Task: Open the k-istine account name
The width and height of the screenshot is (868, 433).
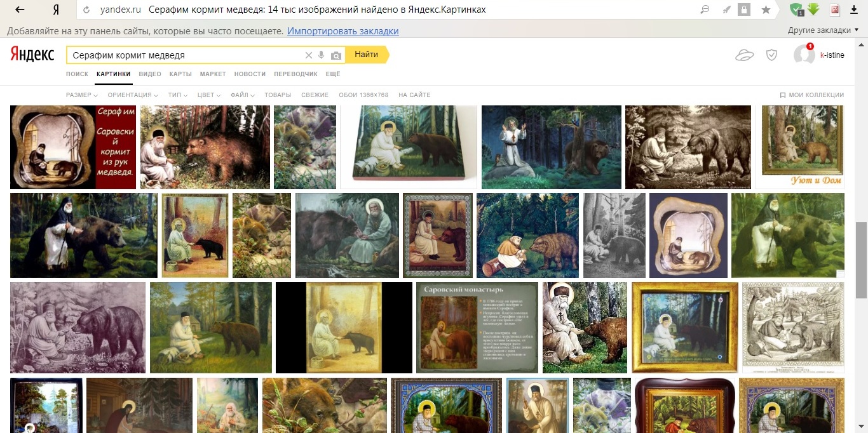Action: coord(832,55)
